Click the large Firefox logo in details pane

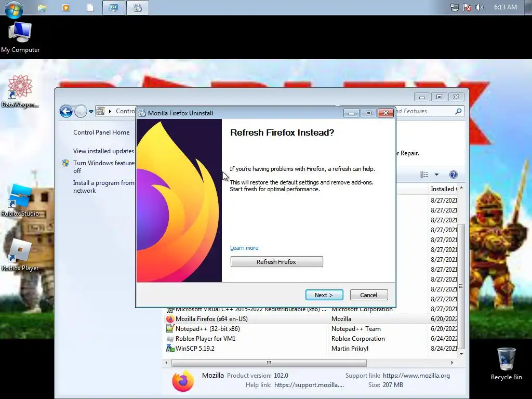click(183, 381)
